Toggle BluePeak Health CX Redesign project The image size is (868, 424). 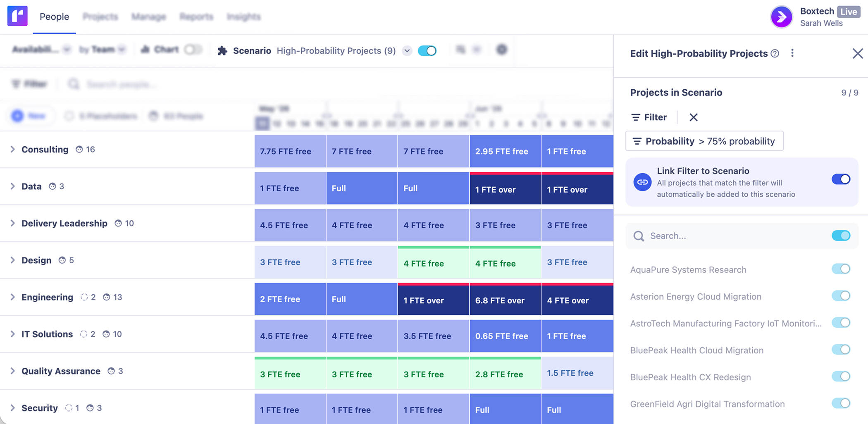[x=841, y=376]
